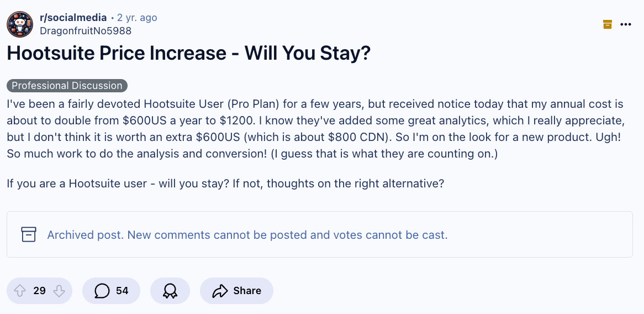The height and width of the screenshot is (314, 644).
Task: Click the r/socialmedia community avatar
Action: [20, 24]
